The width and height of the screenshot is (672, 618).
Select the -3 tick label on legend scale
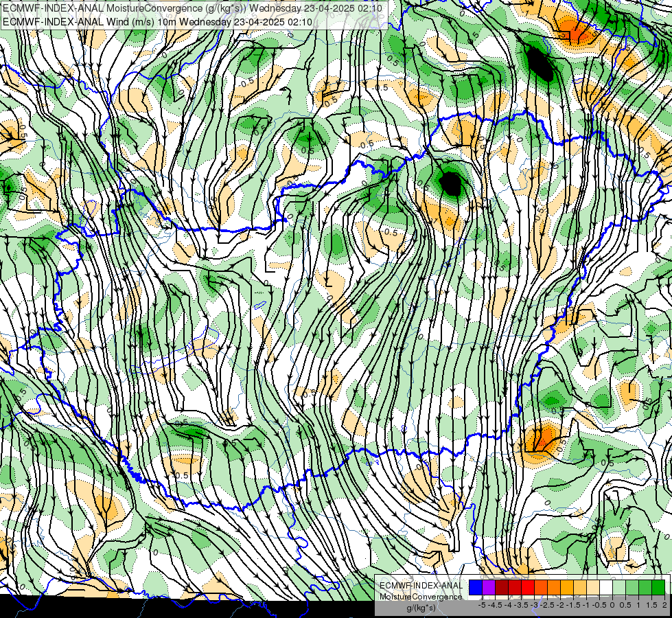click(x=535, y=605)
